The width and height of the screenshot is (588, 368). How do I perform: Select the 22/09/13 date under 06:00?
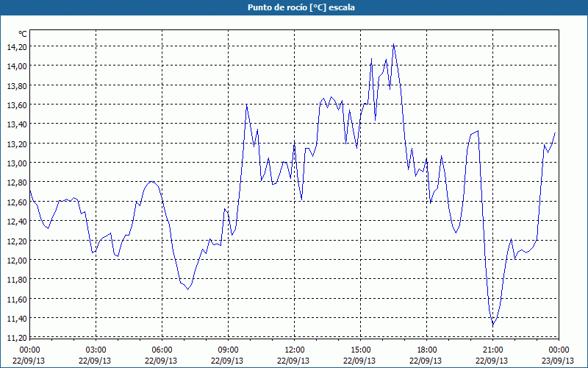tap(161, 361)
